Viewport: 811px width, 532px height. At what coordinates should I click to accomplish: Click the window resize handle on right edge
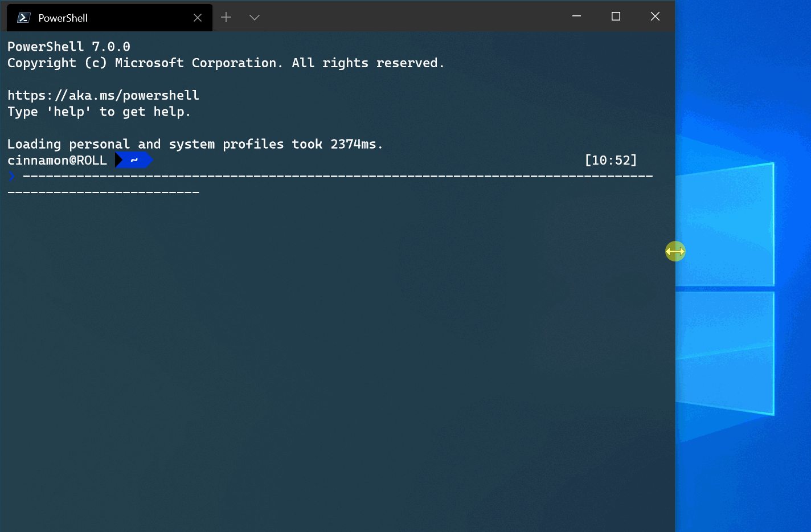tap(675, 251)
